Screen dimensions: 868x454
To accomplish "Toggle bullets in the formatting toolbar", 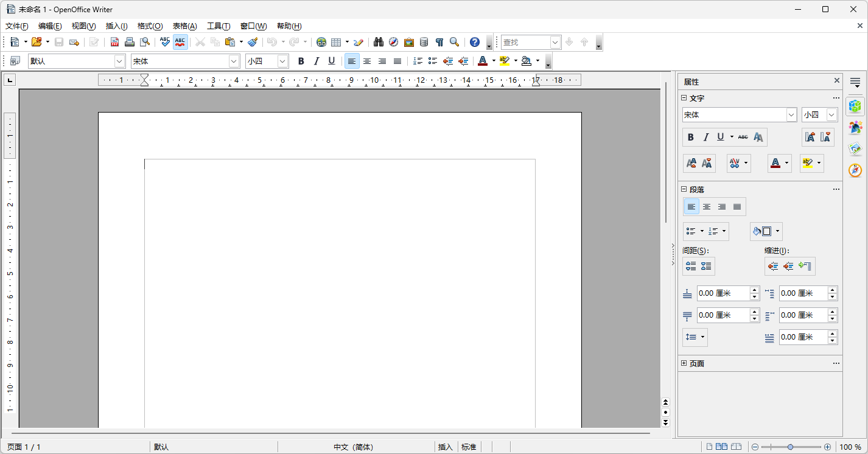I will pyautogui.click(x=433, y=61).
